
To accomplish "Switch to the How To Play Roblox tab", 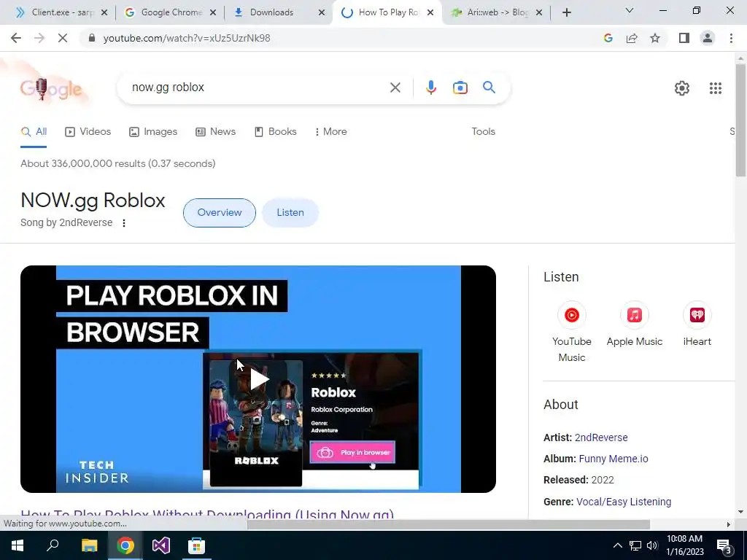I will (388, 12).
